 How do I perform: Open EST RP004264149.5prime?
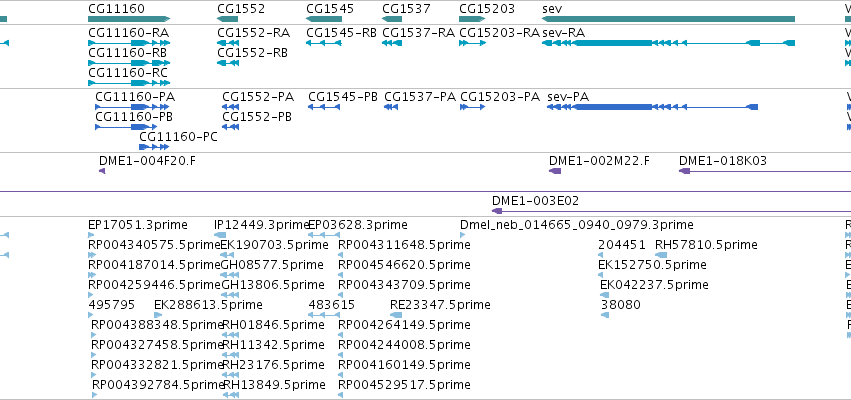click(x=340, y=335)
